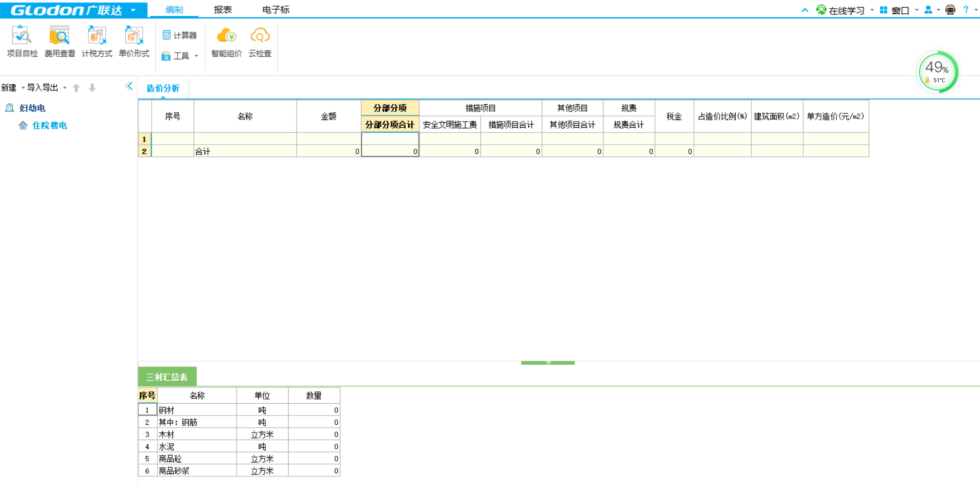The height and width of the screenshot is (486, 980).
Task: Select the 造价分析 tab
Action: (x=163, y=88)
